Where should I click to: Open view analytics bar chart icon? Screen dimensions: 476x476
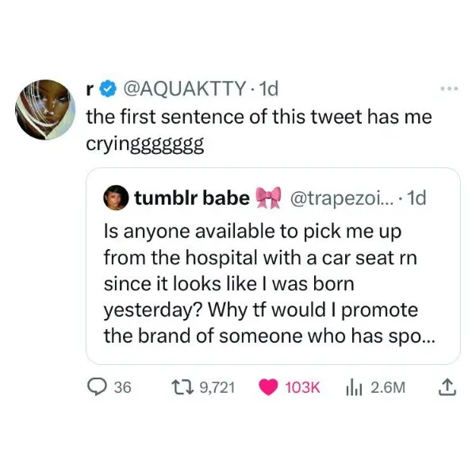pos(354,387)
